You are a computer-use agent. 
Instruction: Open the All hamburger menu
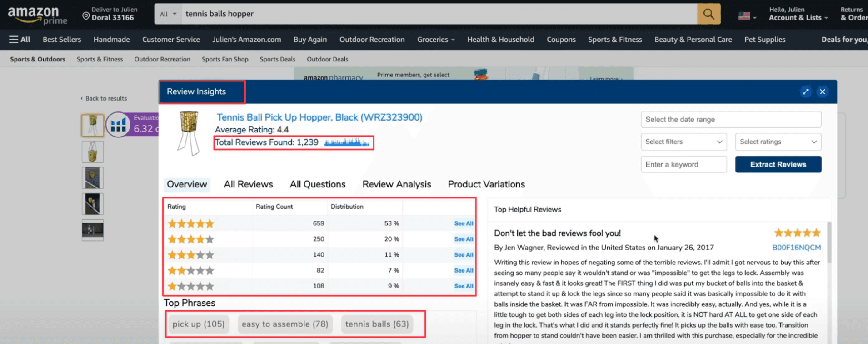[x=20, y=40]
